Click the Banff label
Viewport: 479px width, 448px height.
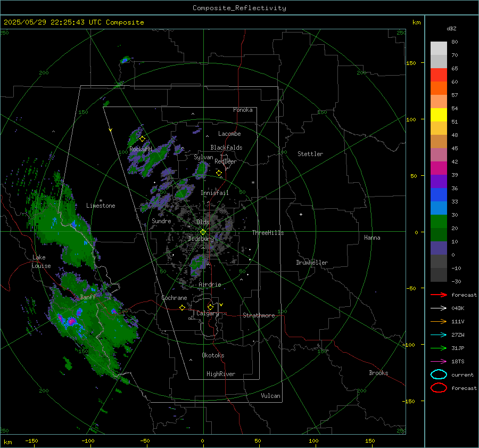(88, 297)
